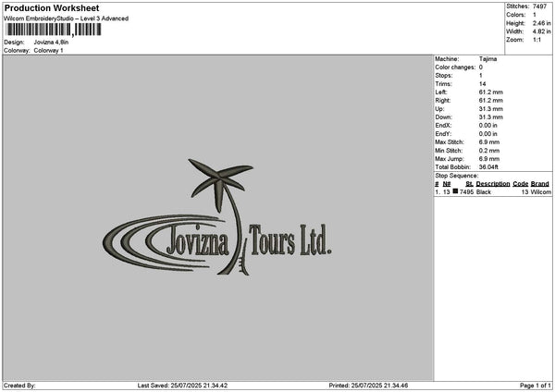The height and width of the screenshot is (392, 555).
Task: Click the 'Wilcom' brand cell
Action: point(541,192)
